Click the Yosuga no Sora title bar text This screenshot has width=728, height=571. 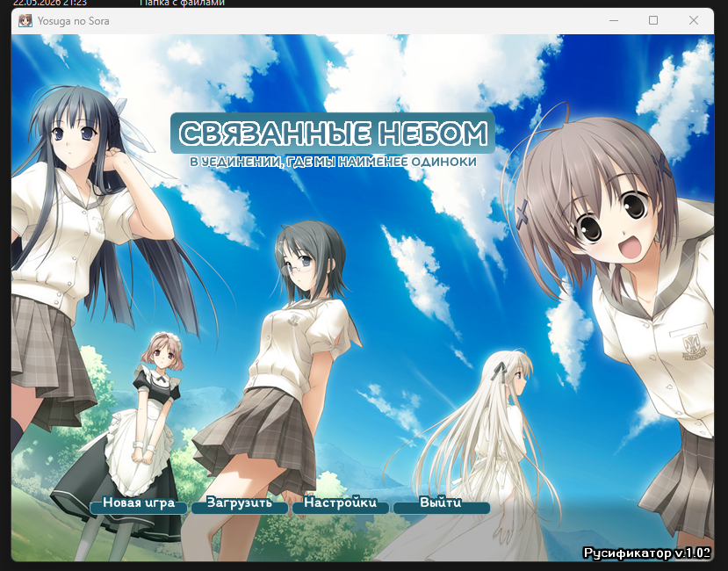[x=74, y=21]
